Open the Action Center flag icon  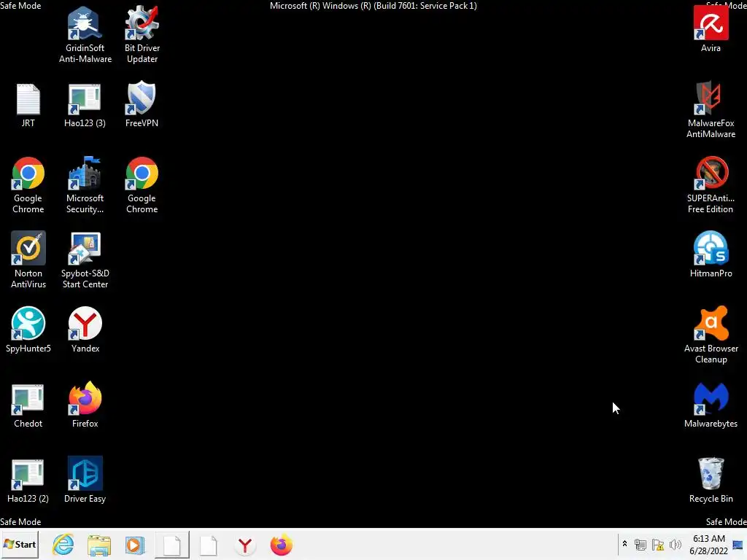tap(658, 544)
